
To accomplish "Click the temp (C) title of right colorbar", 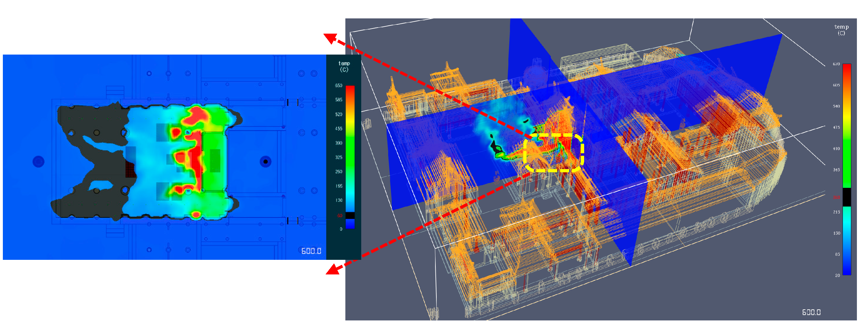I will coord(841,30).
